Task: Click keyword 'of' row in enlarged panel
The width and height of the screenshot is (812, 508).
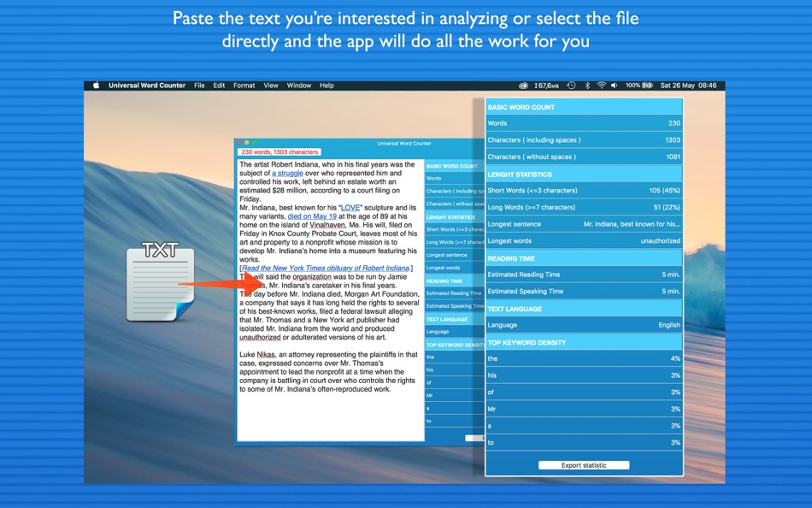Action: point(584,392)
